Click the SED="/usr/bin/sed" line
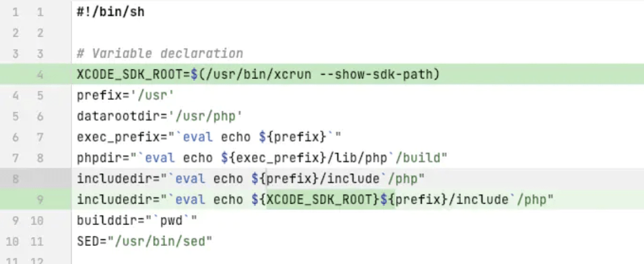The height and width of the screenshot is (264, 644). pos(145,241)
